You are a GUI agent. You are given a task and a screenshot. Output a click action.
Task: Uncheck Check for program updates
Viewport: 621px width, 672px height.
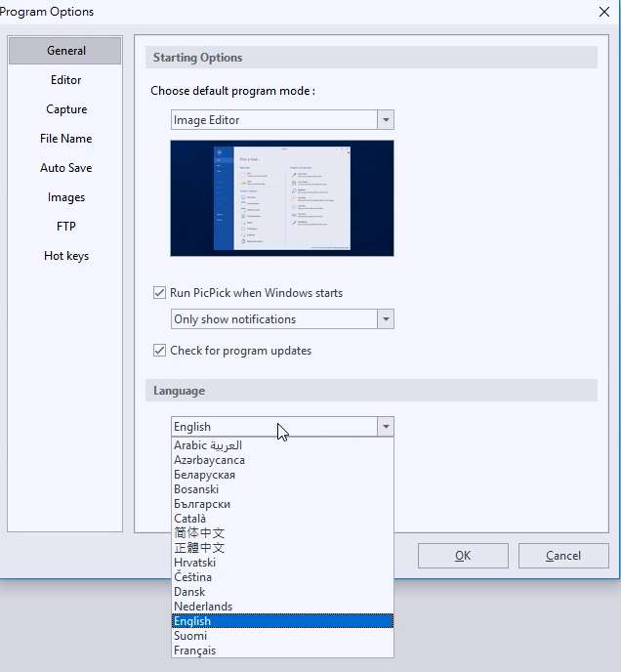[160, 351]
